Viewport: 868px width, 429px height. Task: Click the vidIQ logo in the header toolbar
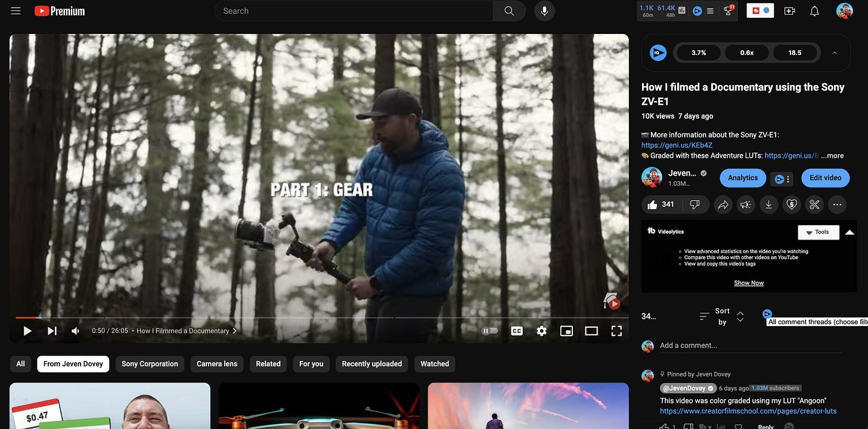pyautogui.click(x=697, y=11)
